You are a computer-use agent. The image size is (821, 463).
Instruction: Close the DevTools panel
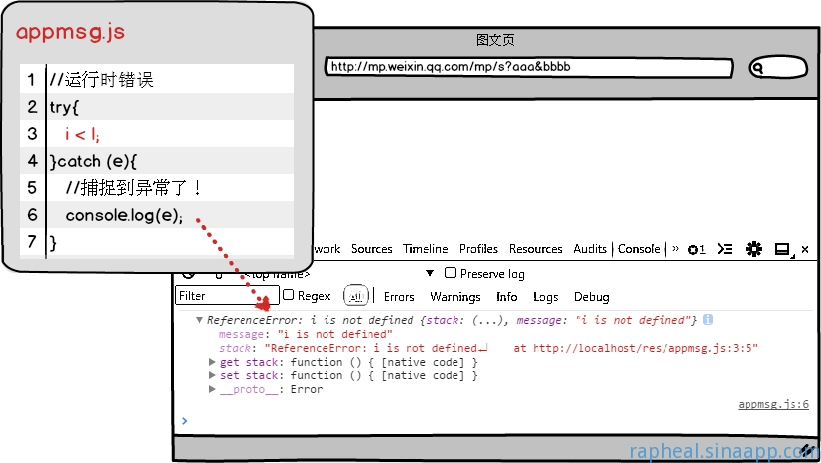(805, 249)
